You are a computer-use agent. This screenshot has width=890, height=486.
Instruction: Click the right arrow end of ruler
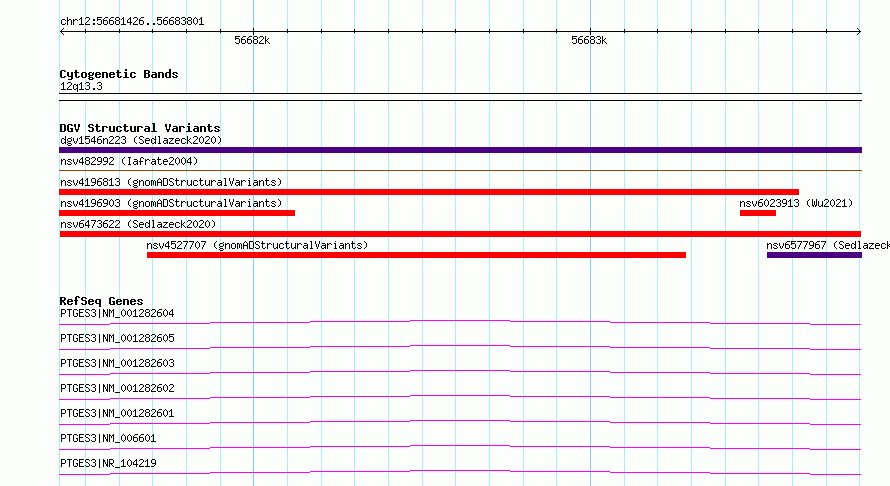859,32
